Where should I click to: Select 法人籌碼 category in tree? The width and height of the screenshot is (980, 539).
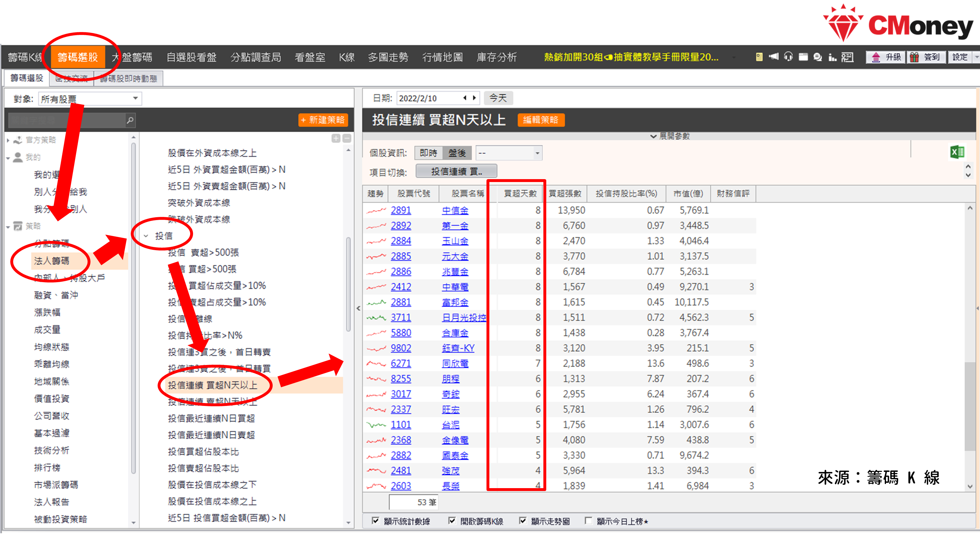(52, 261)
